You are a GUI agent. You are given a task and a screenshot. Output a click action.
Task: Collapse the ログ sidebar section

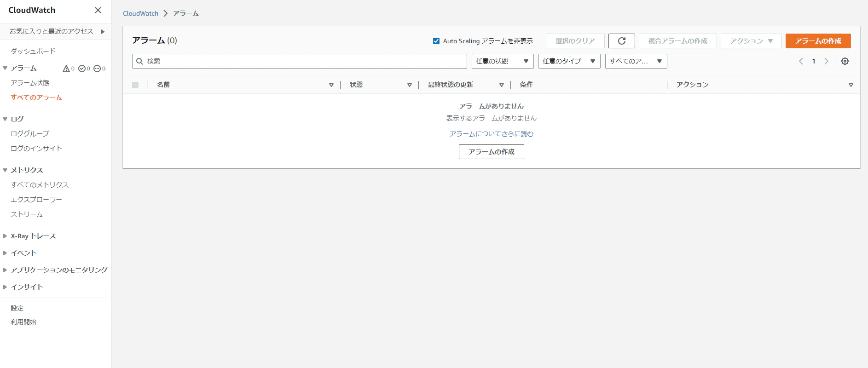pos(5,119)
